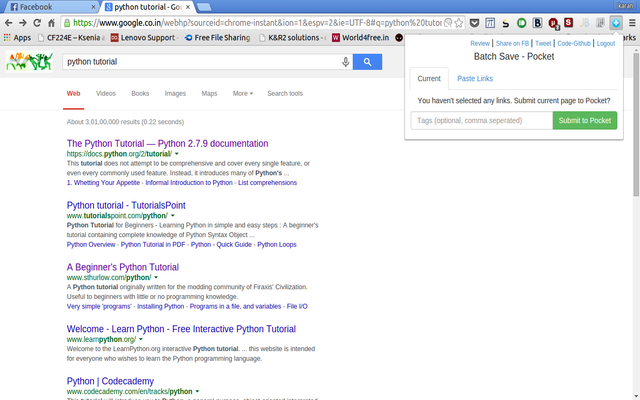Click the browser forward arrow
This screenshot has height=400, width=640.
[23, 23]
